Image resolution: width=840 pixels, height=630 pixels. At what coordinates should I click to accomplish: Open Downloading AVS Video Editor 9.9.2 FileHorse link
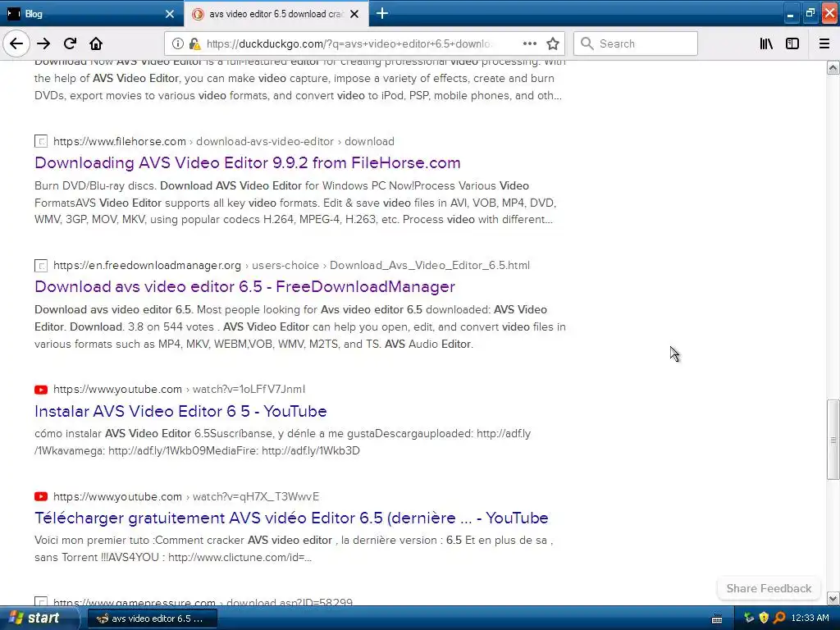248,163
